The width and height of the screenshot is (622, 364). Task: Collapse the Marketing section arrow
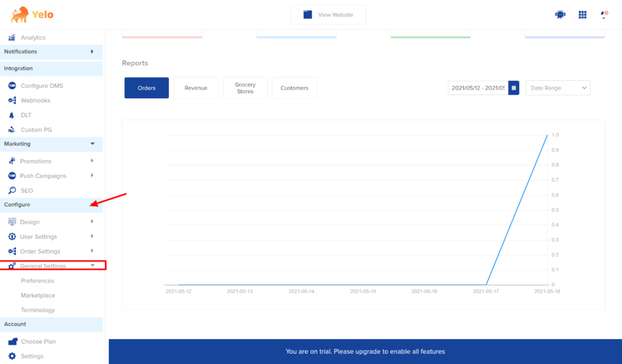point(92,144)
